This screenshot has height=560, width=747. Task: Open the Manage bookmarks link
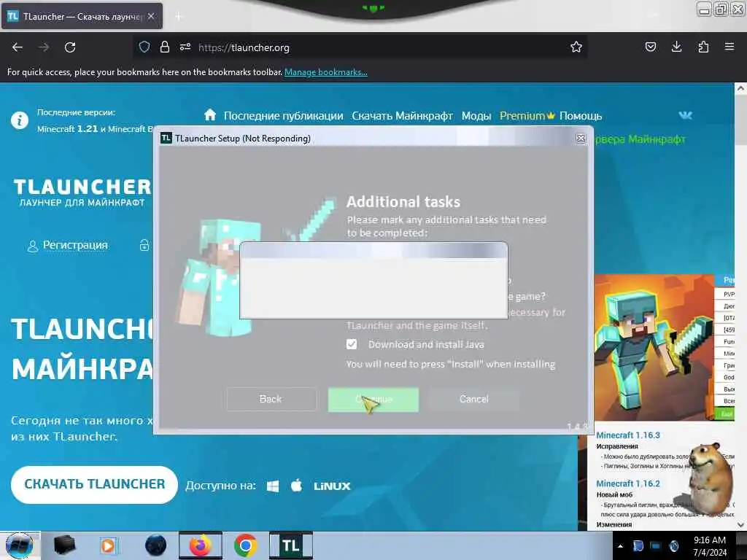(326, 72)
